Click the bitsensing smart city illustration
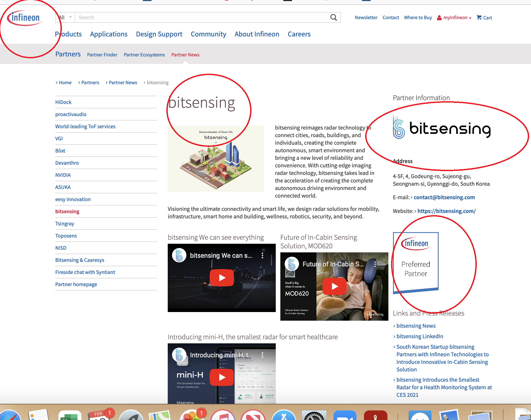The image size is (531, 420). click(216, 158)
